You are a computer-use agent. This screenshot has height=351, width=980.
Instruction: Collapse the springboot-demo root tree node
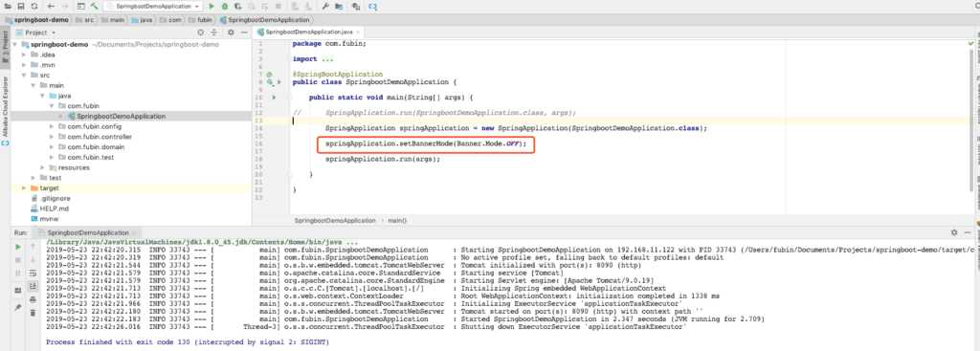16,44
